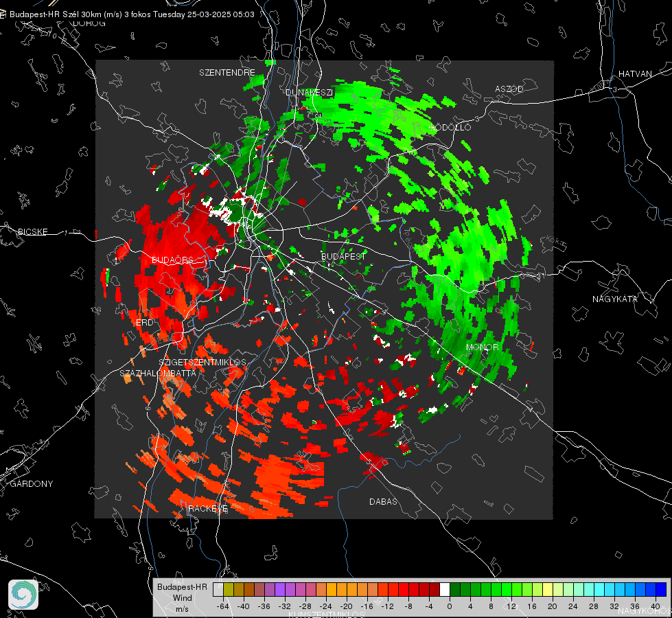Select the NAGYKÁTA town label
This screenshot has height=618, width=672.
click(x=614, y=299)
